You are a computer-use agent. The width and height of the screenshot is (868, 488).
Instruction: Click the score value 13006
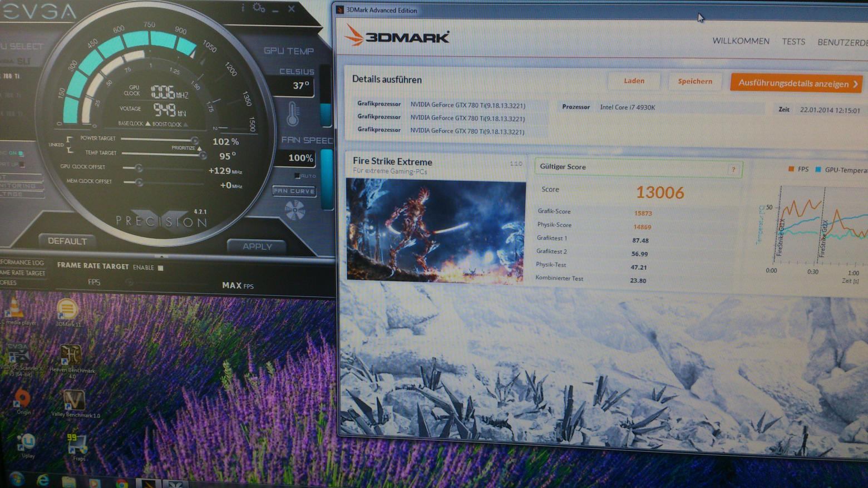(660, 193)
